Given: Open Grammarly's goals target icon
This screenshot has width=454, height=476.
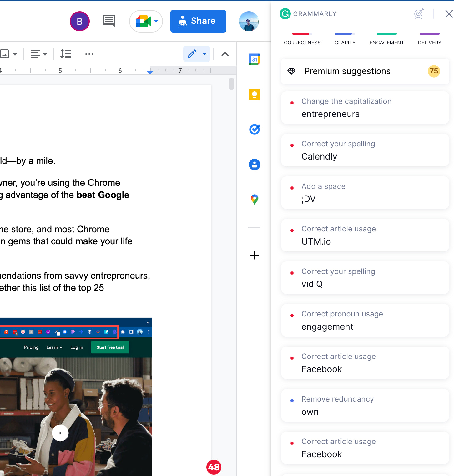Looking at the screenshot, I should point(419,14).
